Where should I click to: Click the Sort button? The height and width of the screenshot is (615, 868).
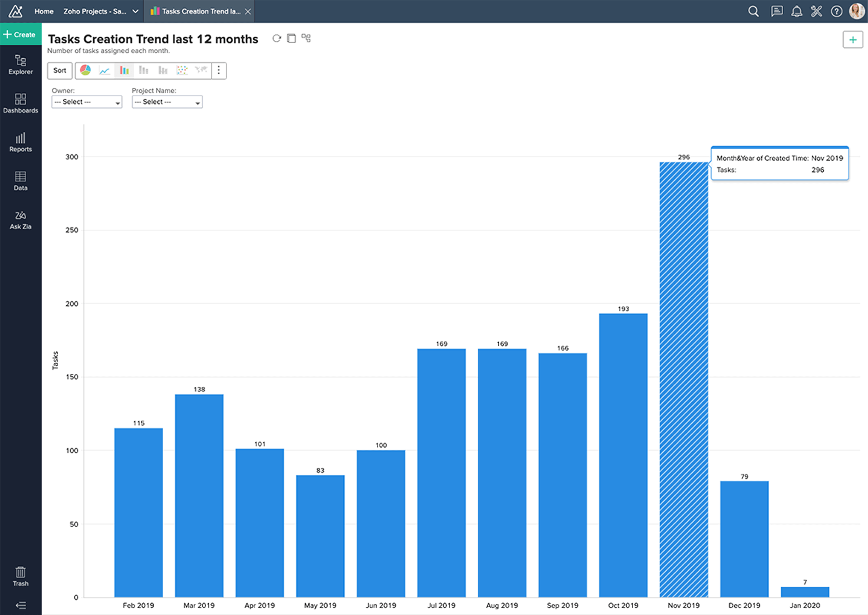point(60,70)
